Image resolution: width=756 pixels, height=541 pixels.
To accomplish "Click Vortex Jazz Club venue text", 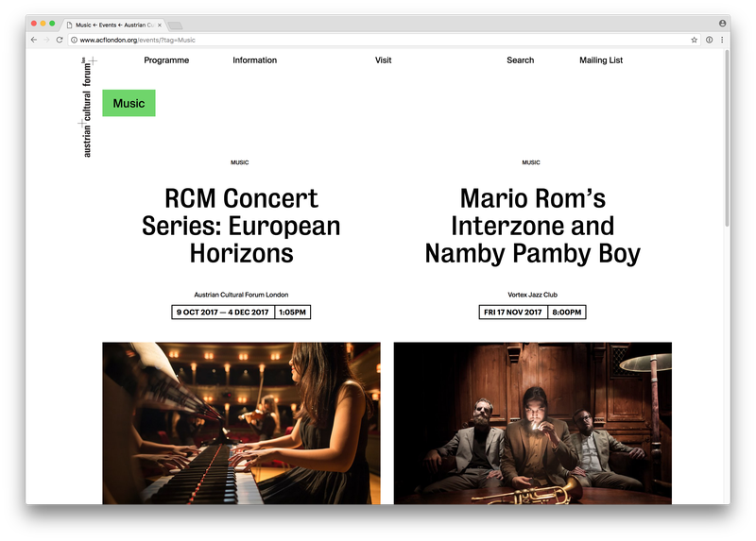I will point(532,295).
